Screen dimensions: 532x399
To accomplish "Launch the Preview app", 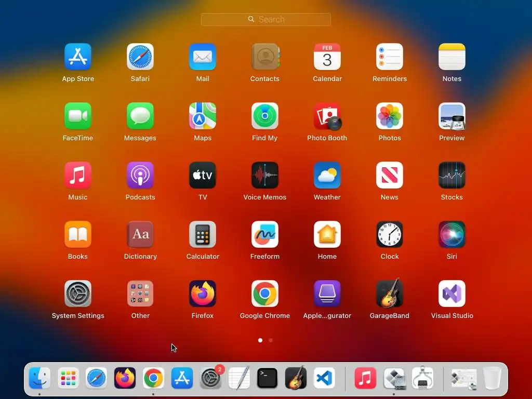I will click(x=452, y=116).
